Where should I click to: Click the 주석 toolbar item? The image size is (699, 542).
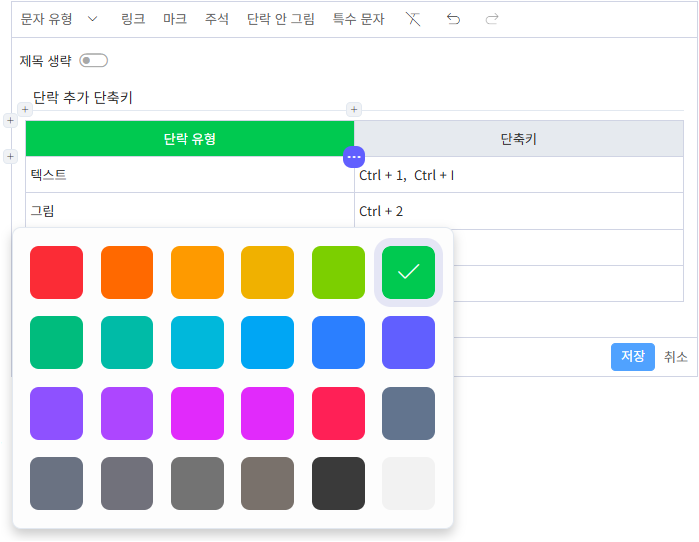coord(217,19)
